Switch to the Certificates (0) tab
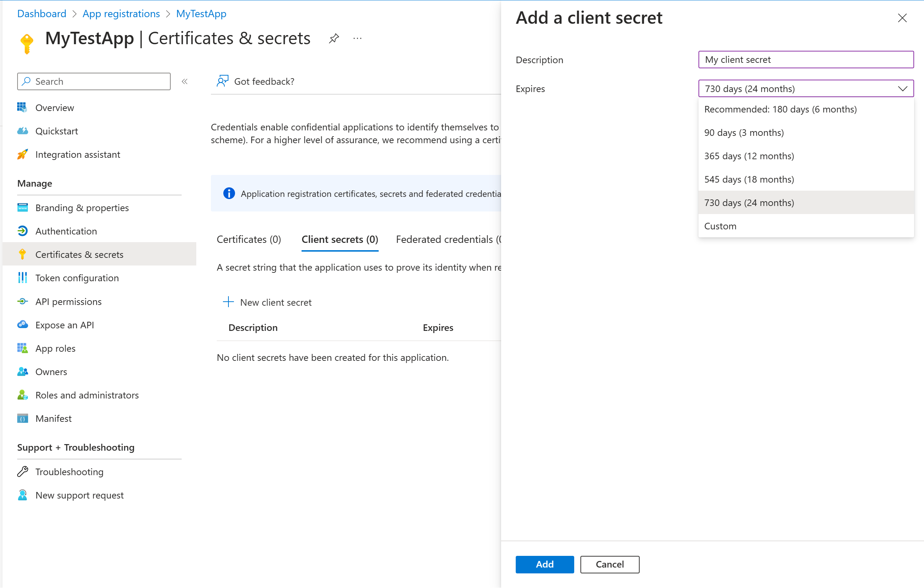 click(x=249, y=240)
